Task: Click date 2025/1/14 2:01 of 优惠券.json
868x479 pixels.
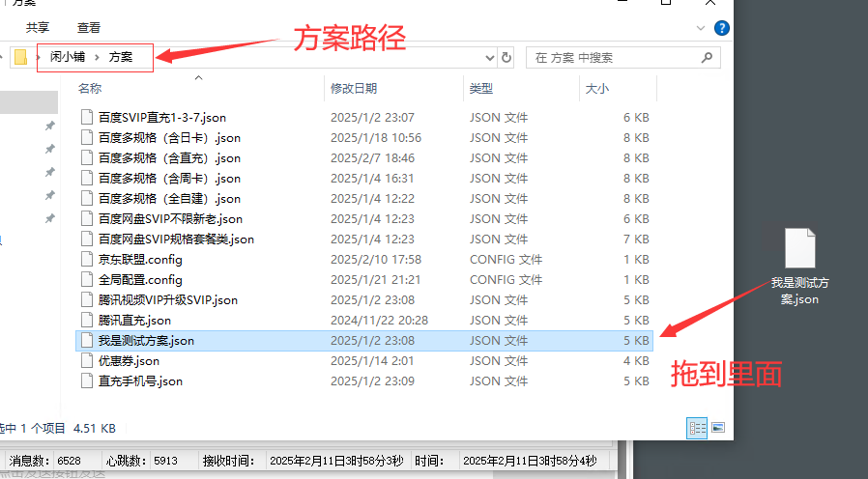Action: 372,360
